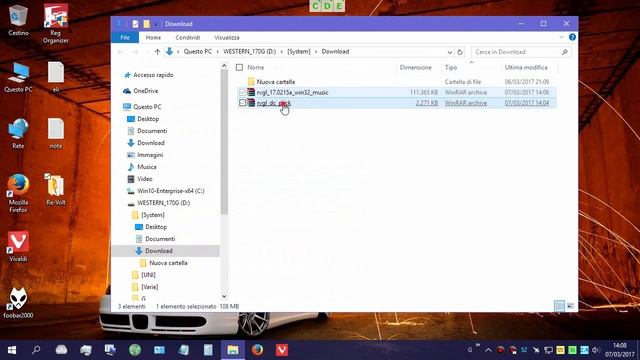Viewport: 640px width, 360px height.
Task: Click navigation pane scroll-down arrow
Action: (x=224, y=296)
